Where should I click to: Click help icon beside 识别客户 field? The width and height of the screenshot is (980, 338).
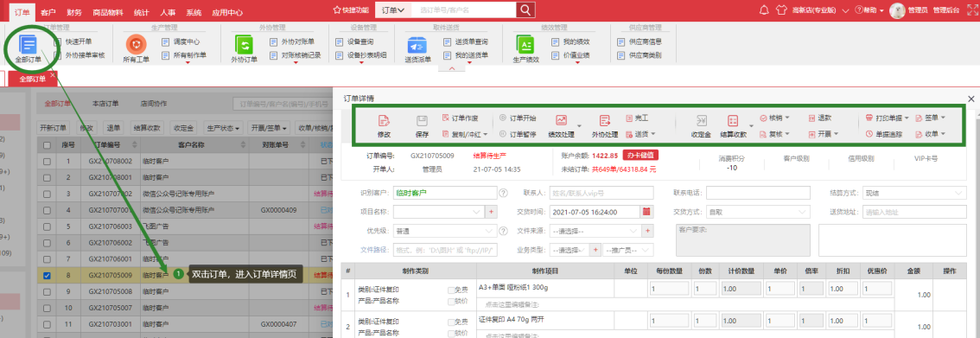(x=502, y=193)
